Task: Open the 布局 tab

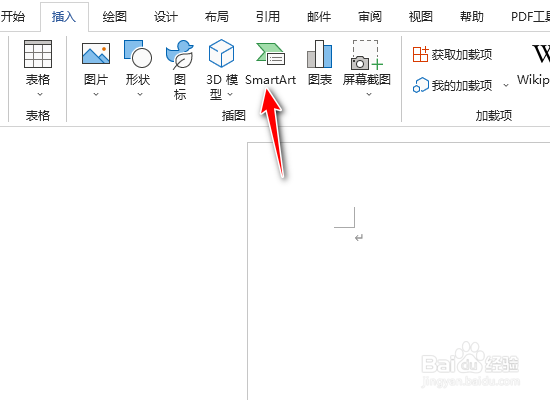Action: pyautogui.click(x=217, y=16)
